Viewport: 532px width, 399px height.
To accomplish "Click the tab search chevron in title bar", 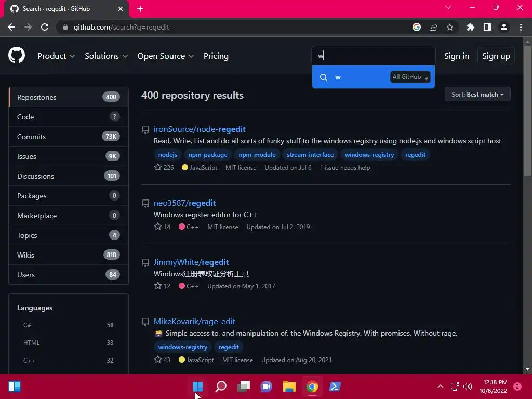I will point(448,7).
